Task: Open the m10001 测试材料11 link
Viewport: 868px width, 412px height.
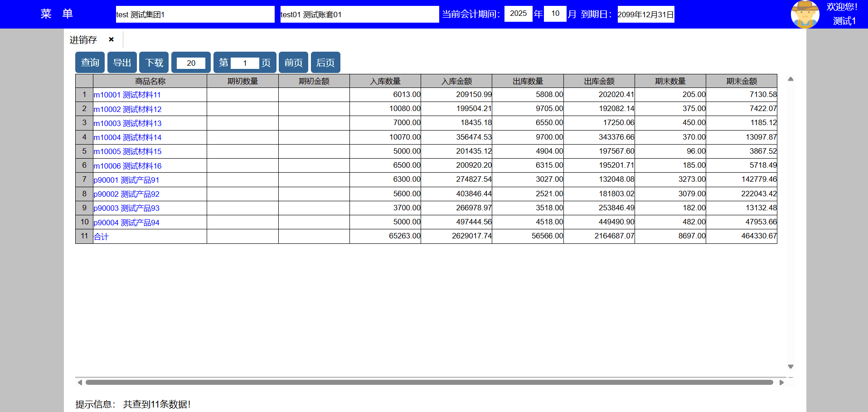Action: coord(127,95)
